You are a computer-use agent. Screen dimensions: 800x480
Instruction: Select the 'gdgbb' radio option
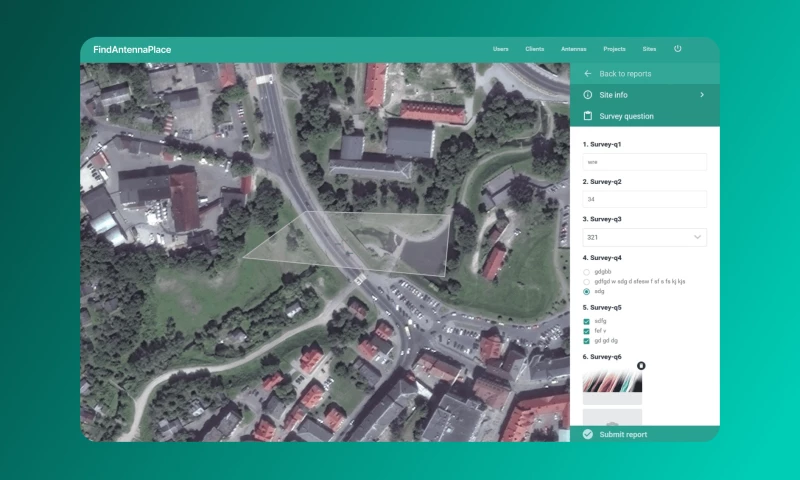click(586, 271)
